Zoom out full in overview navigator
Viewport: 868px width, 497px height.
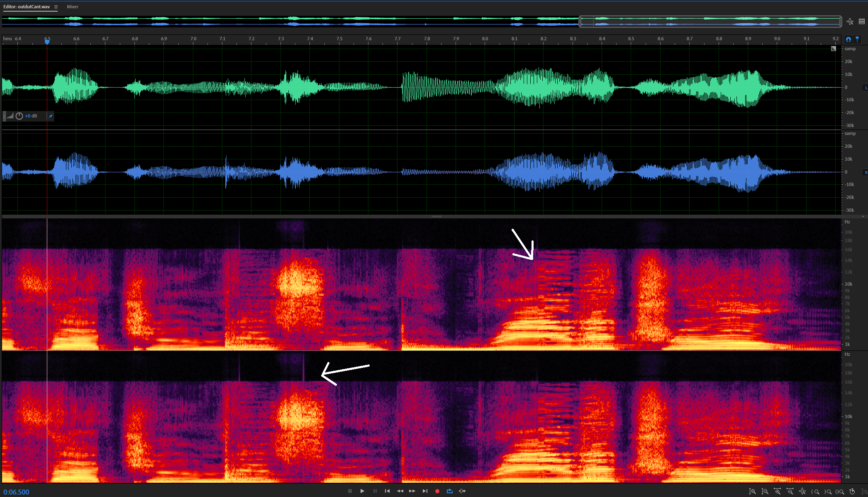[850, 22]
